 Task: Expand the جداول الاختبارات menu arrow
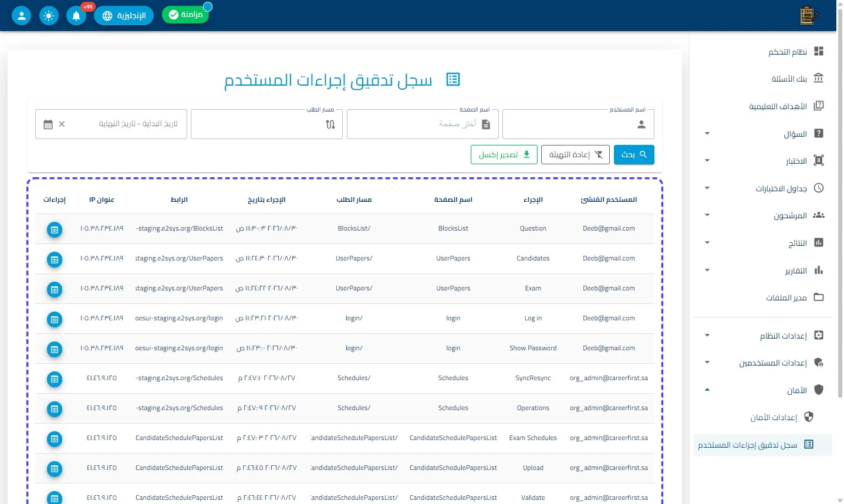pyautogui.click(x=707, y=188)
